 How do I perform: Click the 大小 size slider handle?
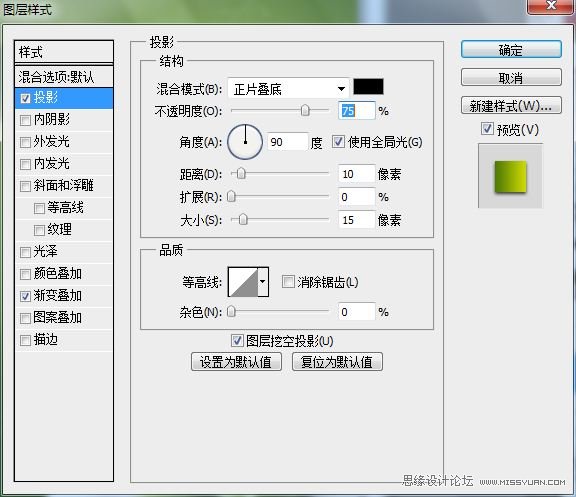click(x=243, y=220)
